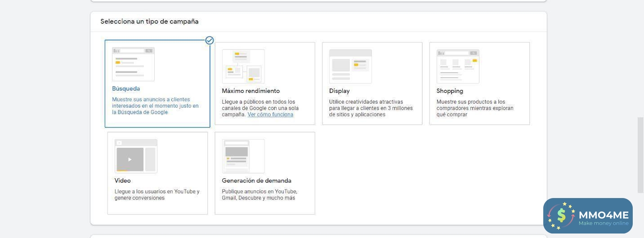Click the Selecciona un tipo de campaña heading
The width and height of the screenshot is (644, 238).
(149, 22)
